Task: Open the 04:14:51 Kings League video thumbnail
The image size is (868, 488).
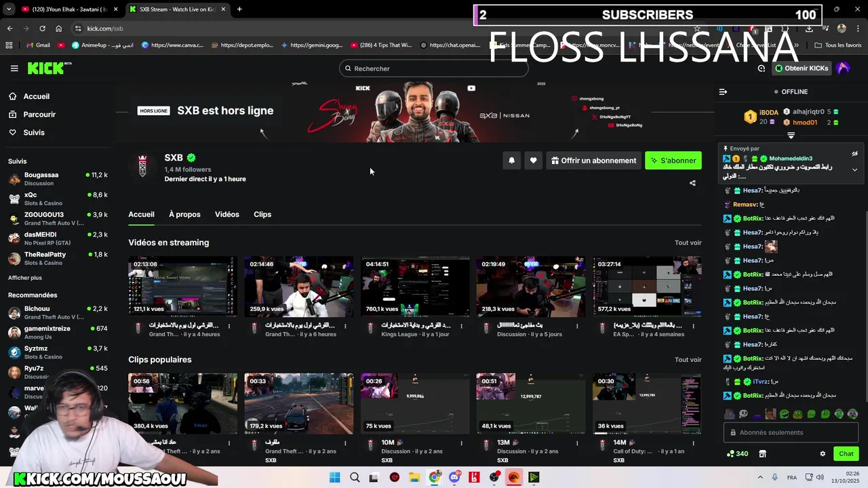Action: pos(415,287)
